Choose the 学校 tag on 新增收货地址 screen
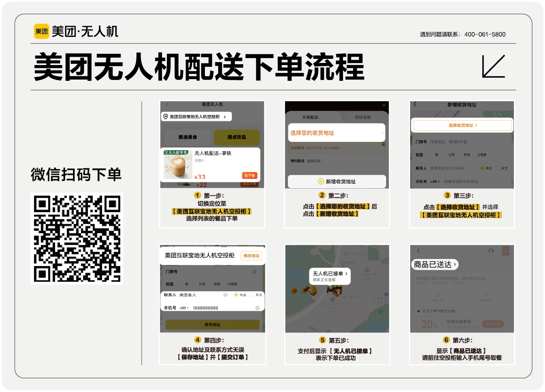Screen dimensions: 545x392 point(467,155)
